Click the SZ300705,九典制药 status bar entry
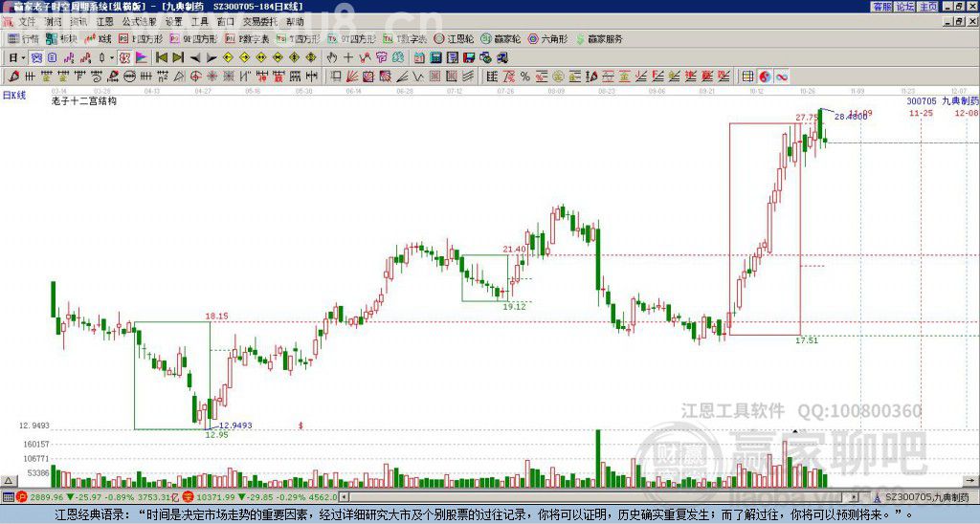Image resolution: width=980 pixels, height=524 pixels. [928, 497]
